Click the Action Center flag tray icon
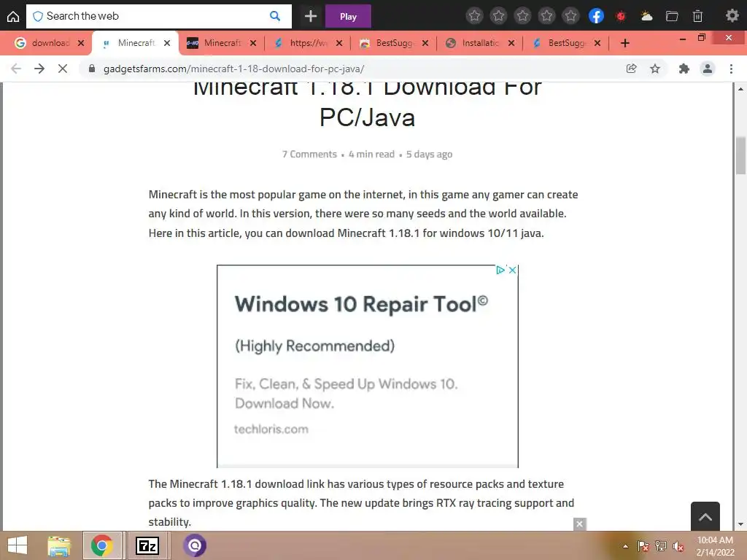Viewport: 747px width, 560px height. click(x=643, y=546)
